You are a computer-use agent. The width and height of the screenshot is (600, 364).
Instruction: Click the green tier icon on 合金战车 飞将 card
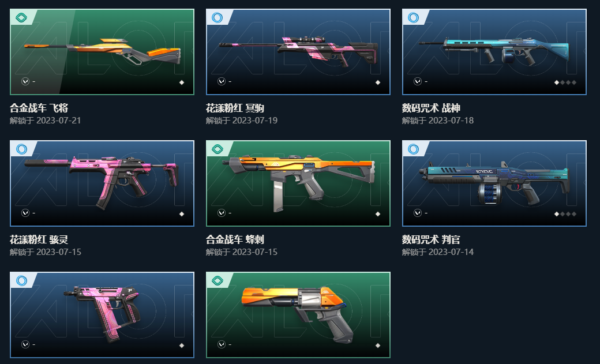[x=21, y=18]
